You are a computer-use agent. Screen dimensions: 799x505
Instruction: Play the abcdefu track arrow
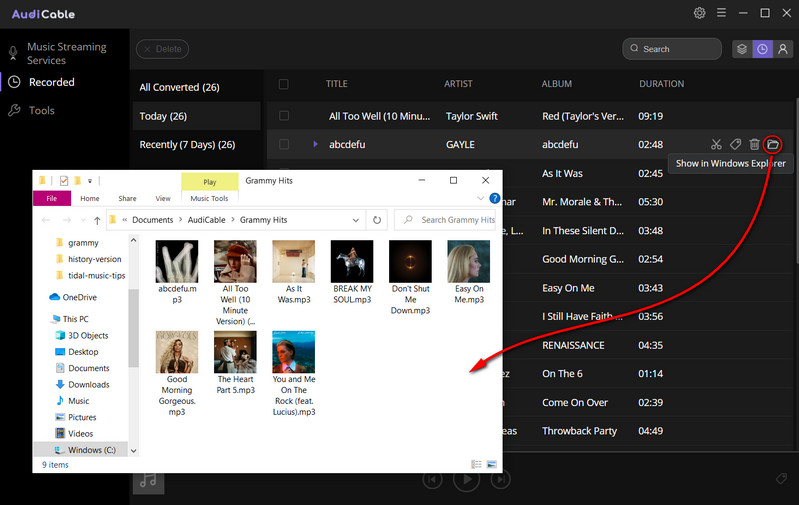[x=315, y=144]
